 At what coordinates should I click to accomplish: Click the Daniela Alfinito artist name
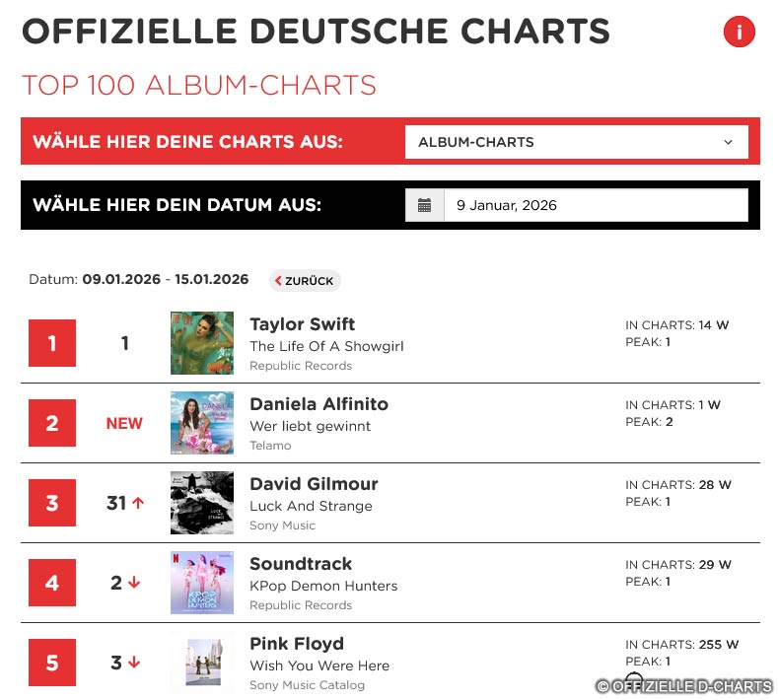319,404
